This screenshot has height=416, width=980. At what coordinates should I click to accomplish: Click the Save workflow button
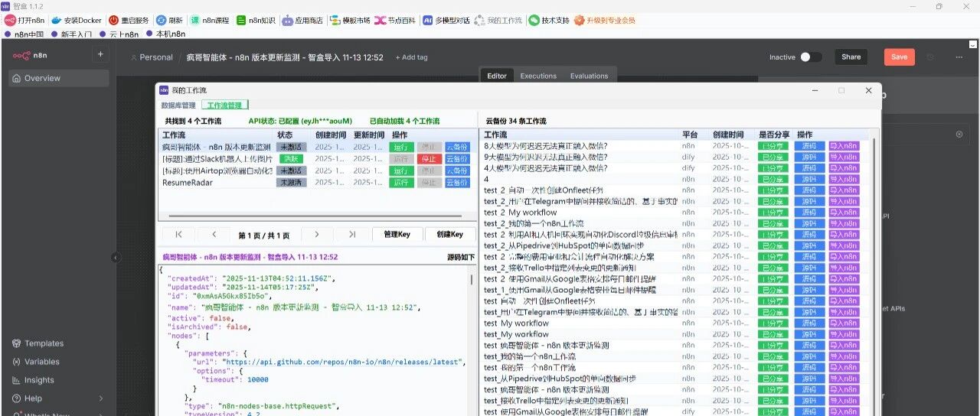point(899,57)
